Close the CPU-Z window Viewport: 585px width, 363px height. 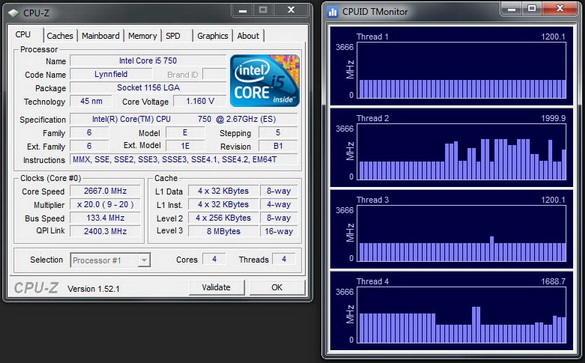pos(291,10)
